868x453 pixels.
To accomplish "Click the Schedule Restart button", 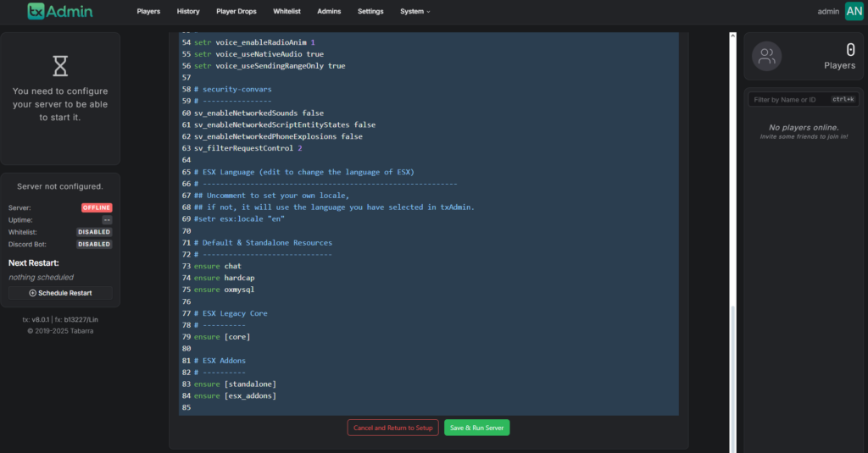I will pos(60,293).
